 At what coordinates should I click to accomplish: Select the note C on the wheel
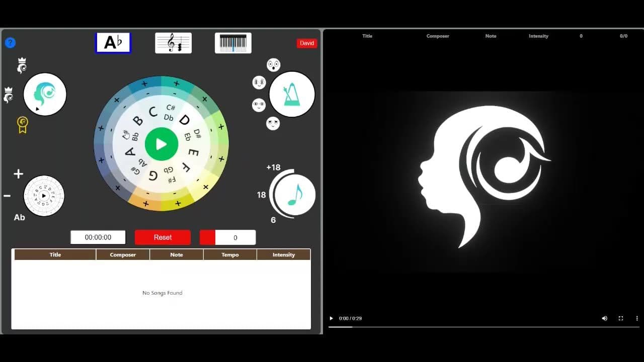153,112
